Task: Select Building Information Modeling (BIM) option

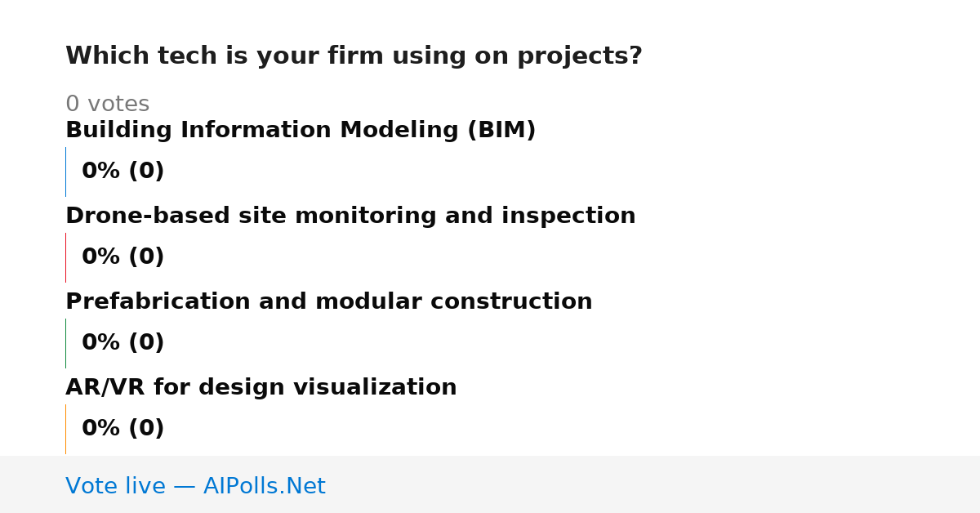Action: pyautogui.click(x=301, y=131)
